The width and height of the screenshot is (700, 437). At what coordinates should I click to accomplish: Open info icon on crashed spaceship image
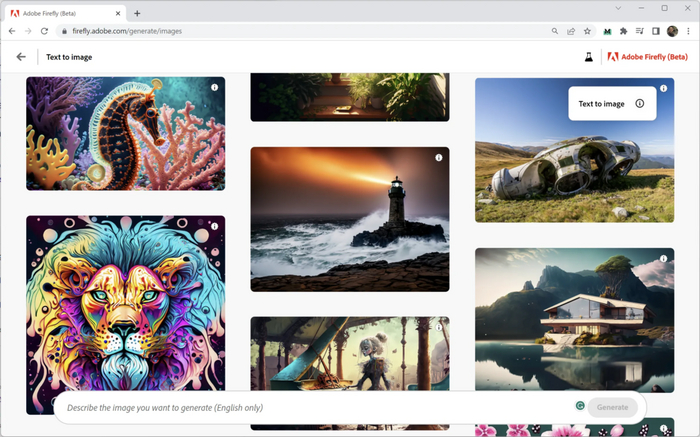coord(664,88)
